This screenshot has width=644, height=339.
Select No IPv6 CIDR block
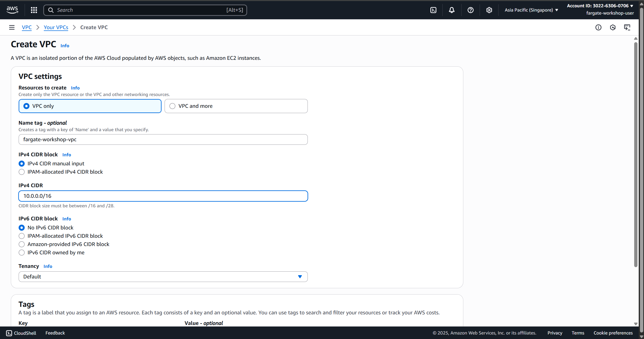(22, 228)
